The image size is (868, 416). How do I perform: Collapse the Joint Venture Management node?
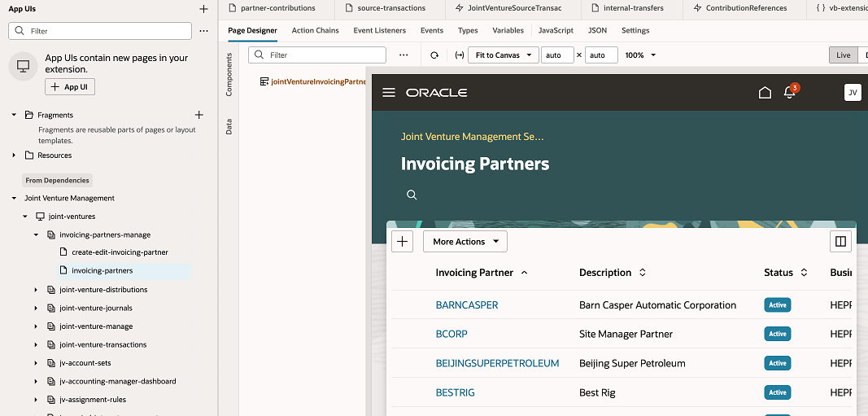[x=15, y=198]
